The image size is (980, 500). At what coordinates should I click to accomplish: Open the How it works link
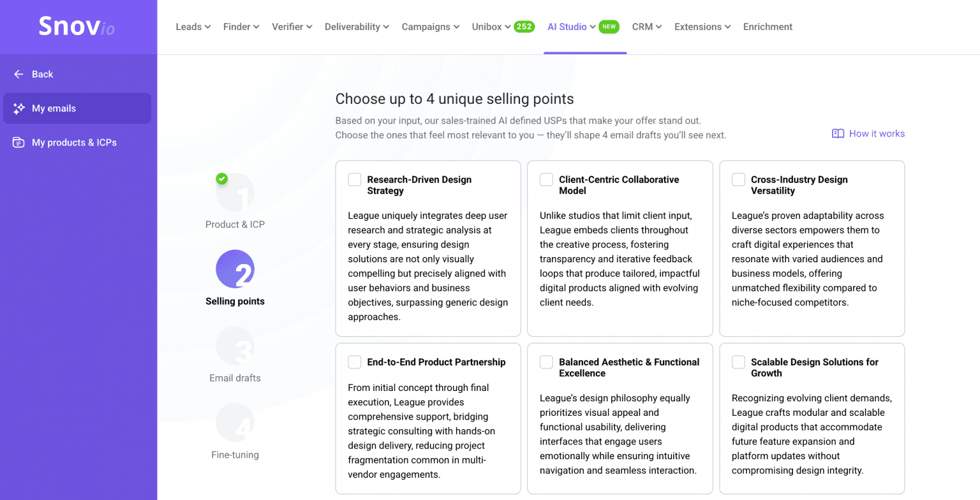pos(877,133)
